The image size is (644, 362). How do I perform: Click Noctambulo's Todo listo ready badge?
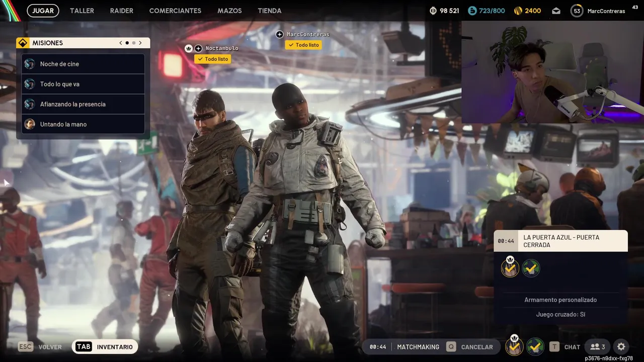[213, 59]
